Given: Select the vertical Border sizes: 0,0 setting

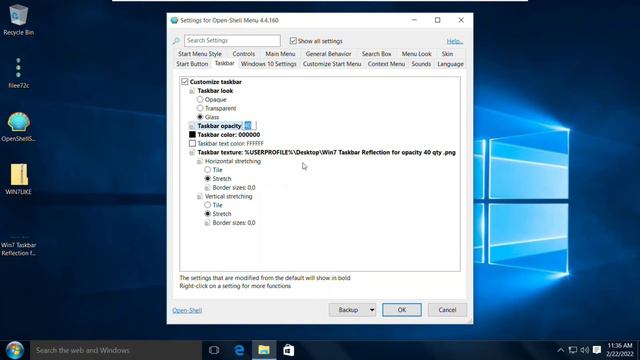Looking at the screenshot, I should 234,223.
